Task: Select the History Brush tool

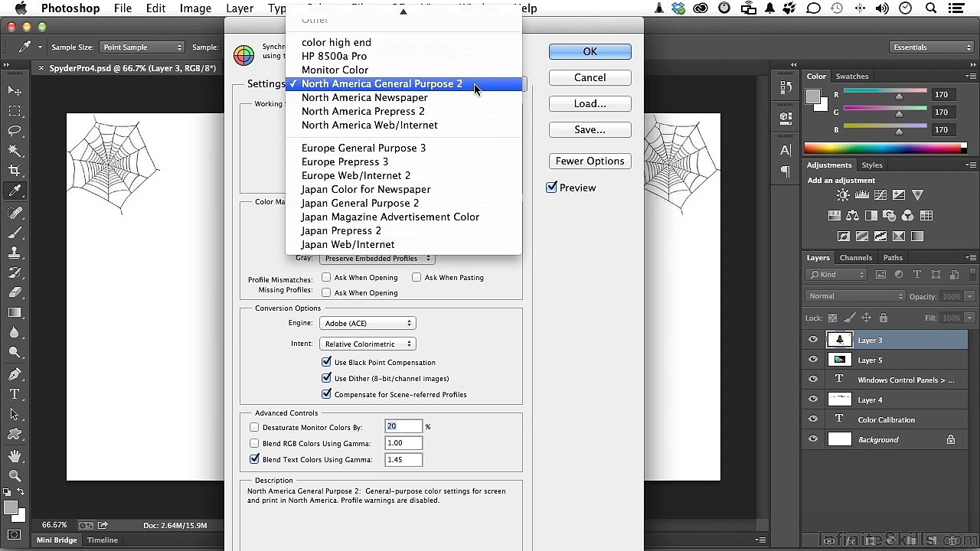Action: pos(15,272)
